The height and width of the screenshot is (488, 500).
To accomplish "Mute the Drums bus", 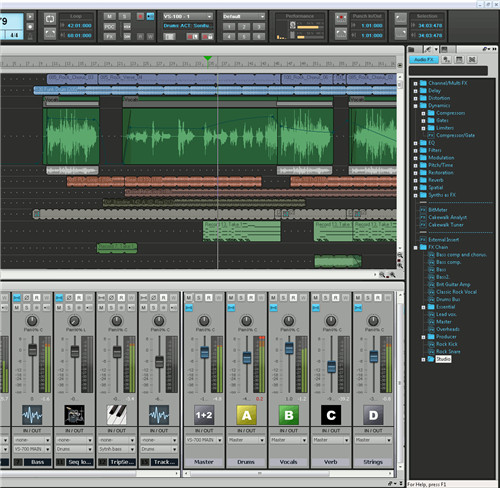I will [231, 298].
